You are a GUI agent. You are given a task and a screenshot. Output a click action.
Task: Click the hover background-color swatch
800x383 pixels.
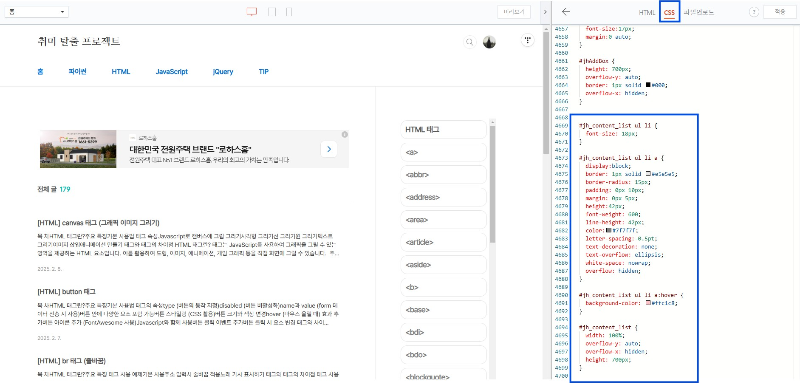click(x=648, y=303)
